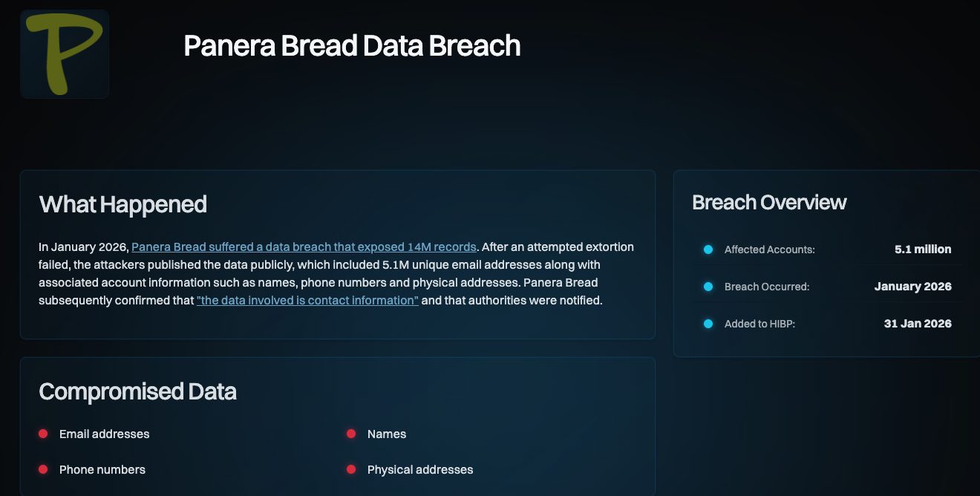Click the What Happened section heading
Screen dimensions: 980x496
pos(122,204)
